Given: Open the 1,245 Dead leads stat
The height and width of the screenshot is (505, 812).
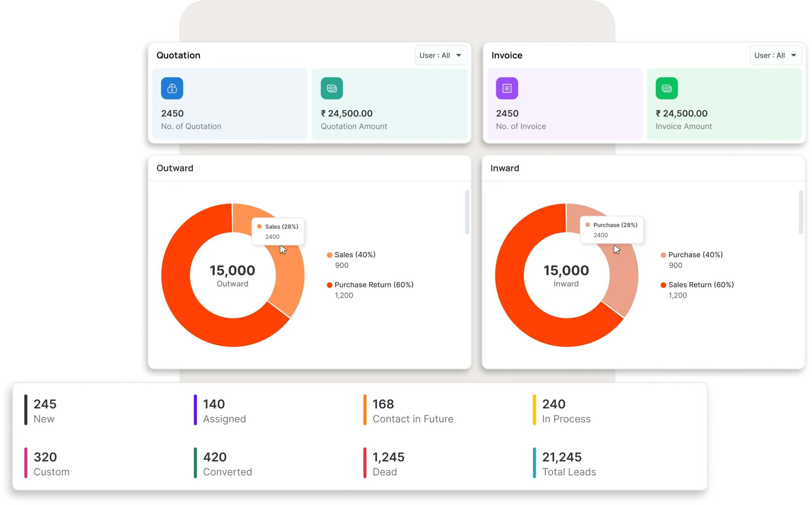Looking at the screenshot, I should [384, 464].
